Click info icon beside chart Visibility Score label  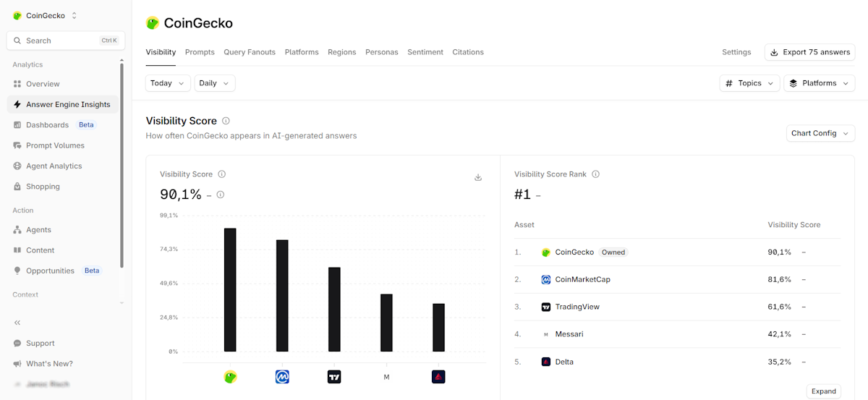click(x=222, y=174)
